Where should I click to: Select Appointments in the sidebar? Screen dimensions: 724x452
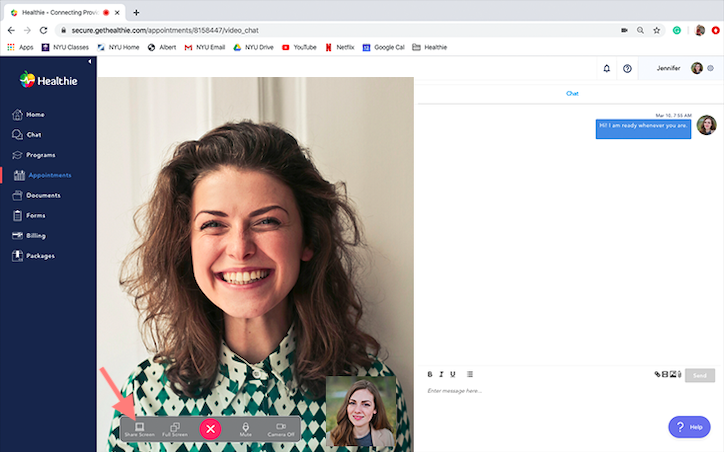point(42,175)
